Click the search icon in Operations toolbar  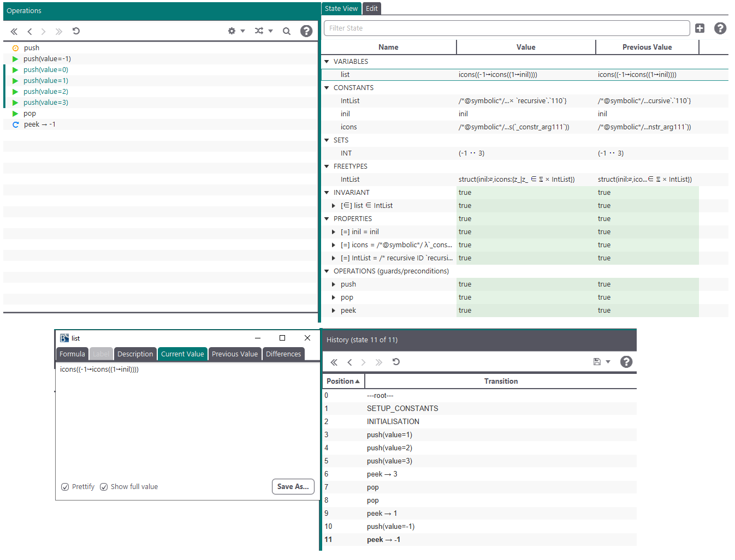coord(286,31)
